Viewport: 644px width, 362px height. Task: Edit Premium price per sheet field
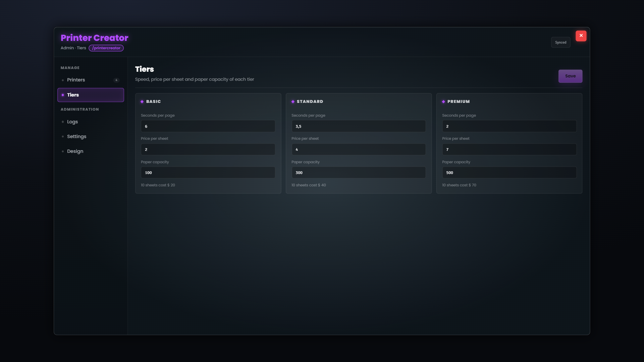pyautogui.click(x=509, y=149)
